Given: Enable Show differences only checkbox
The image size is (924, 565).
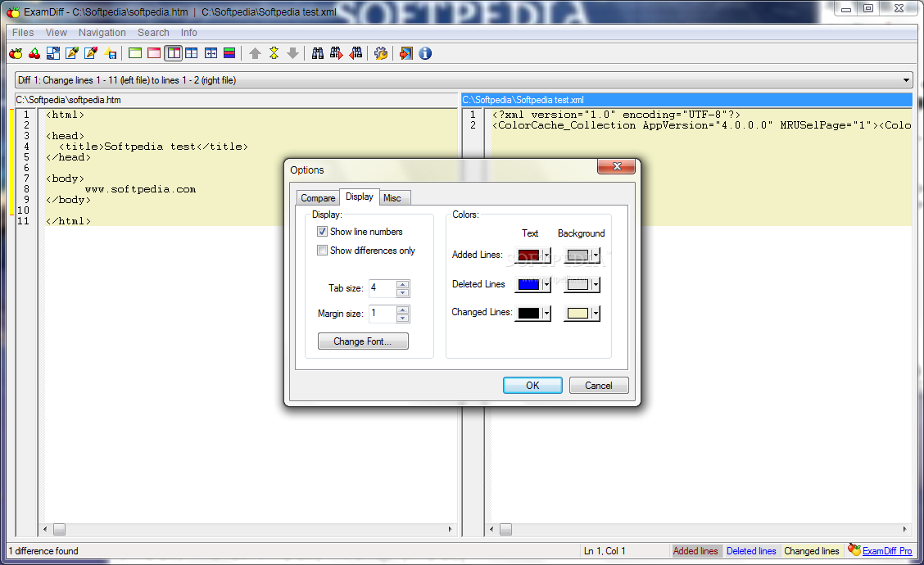Looking at the screenshot, I should pos(323,251).
